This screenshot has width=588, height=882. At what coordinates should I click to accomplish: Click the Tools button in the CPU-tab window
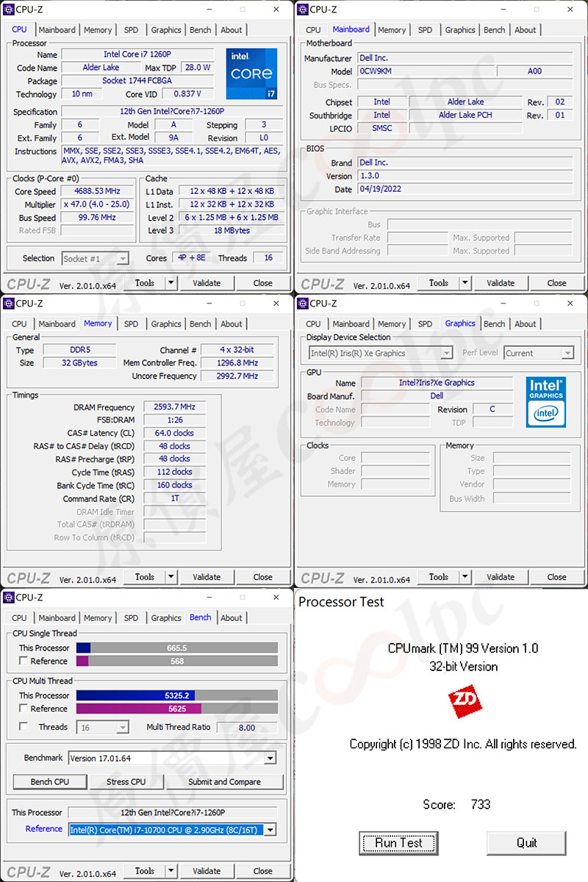pyautogui.click(x=145, y=283)
